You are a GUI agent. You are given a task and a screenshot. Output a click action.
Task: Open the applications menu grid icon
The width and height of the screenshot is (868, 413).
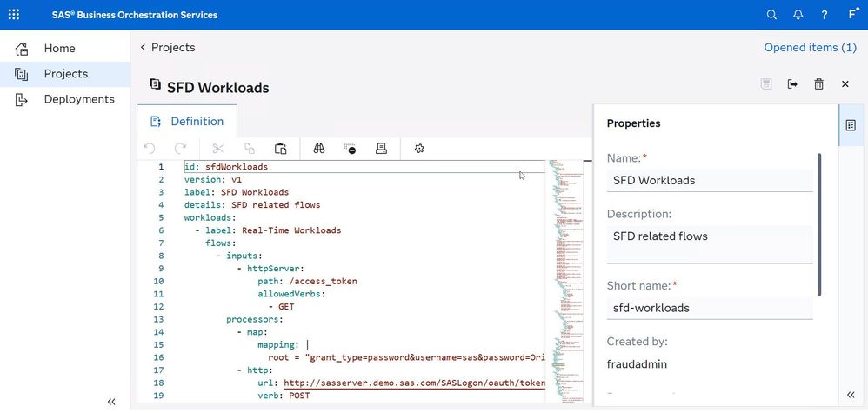pyautogui.click(x=14, y=15)
